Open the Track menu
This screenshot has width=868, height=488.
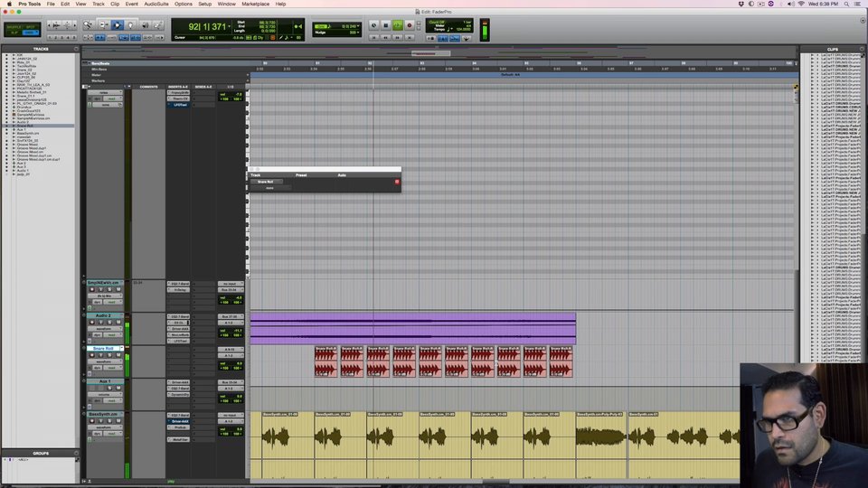[98, 4]
